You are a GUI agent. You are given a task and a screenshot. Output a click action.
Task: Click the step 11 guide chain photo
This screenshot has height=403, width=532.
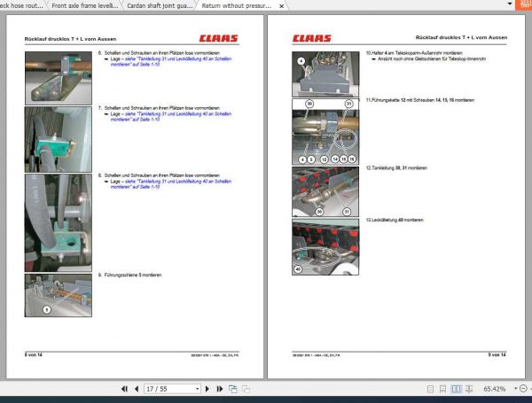point(325,132)
